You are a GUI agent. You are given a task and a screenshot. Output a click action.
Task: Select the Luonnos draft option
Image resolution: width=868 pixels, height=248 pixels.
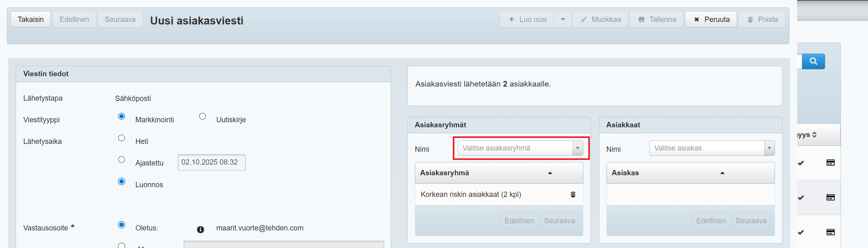[122, 182]
